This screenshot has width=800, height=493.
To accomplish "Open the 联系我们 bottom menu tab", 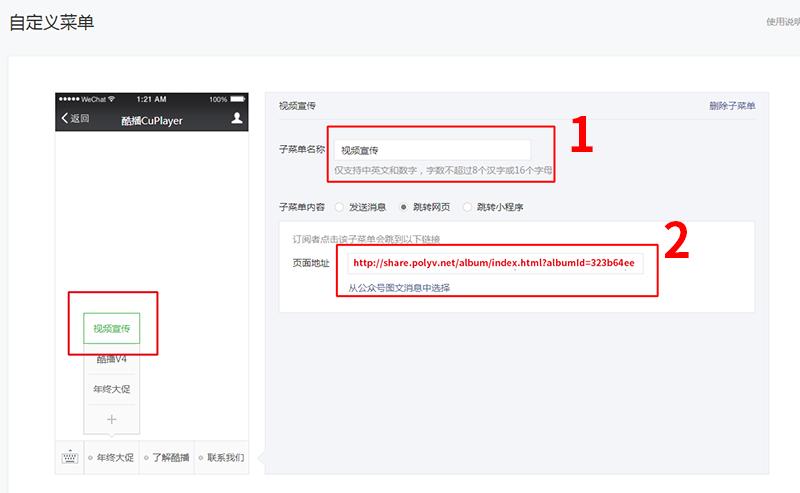I will pyautogui.click(x=221, y=457).
